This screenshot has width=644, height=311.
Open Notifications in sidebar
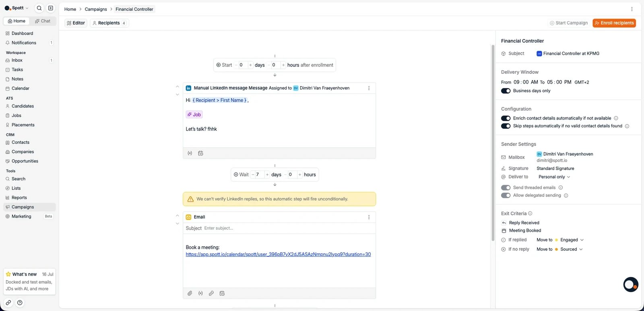(29, 43)
